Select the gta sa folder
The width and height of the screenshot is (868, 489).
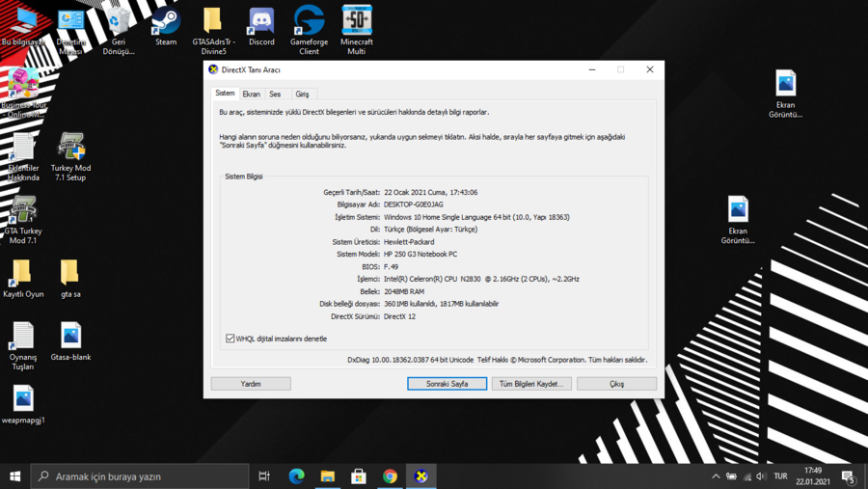(70, 274)
